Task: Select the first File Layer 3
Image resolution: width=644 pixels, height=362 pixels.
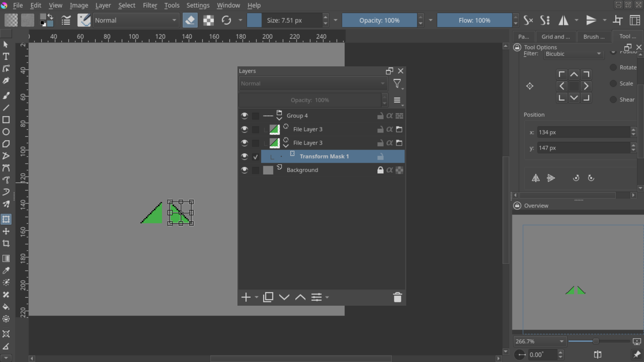Action: (x=308, y=129)
